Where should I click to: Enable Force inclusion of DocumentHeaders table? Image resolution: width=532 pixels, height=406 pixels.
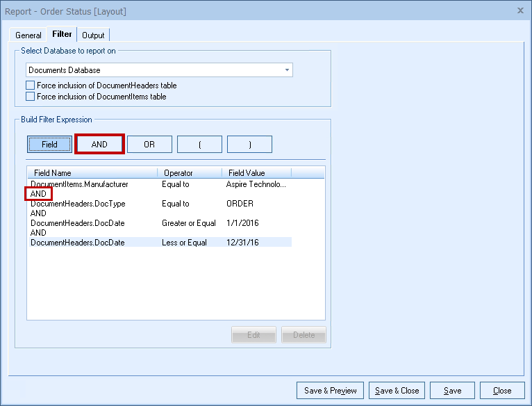(31, 86)
